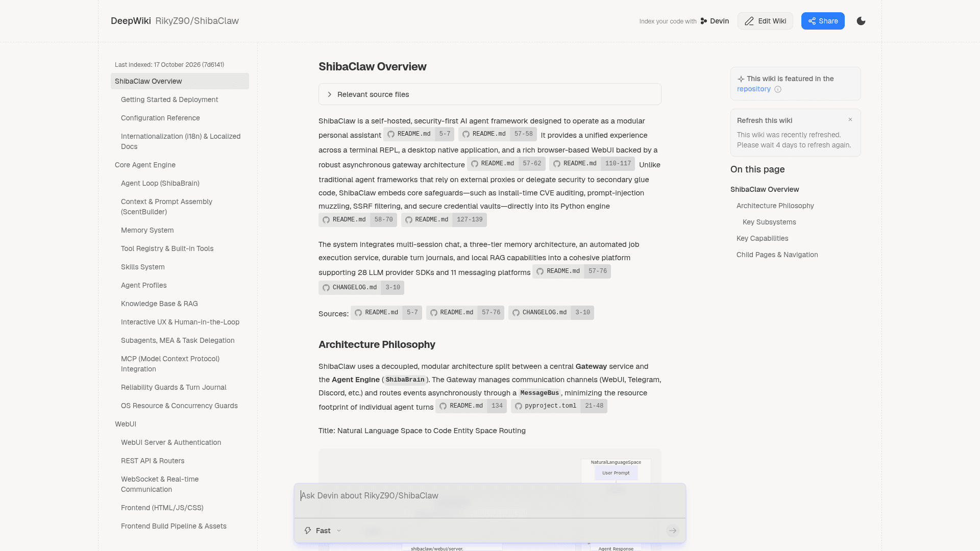Open Agent Loop (ShibaBrain) page

point(160,183)
